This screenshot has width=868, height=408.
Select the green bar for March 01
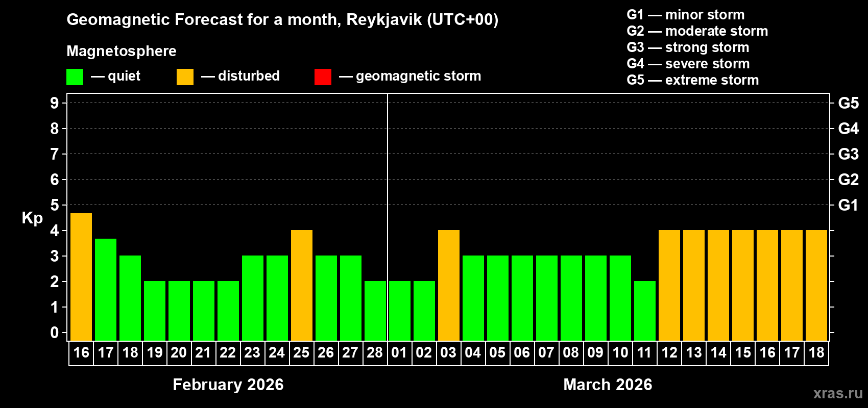point(400,311)
